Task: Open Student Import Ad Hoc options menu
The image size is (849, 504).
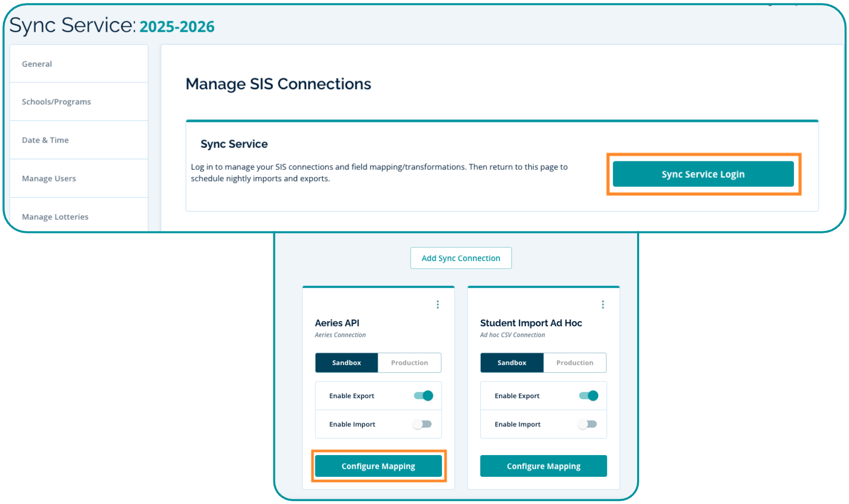Action: click(x=602, y=304)
